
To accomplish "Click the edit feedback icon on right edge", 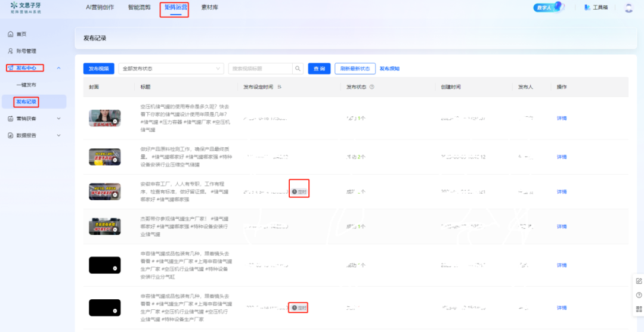I will pyautogui.click(x=639, y=281).
